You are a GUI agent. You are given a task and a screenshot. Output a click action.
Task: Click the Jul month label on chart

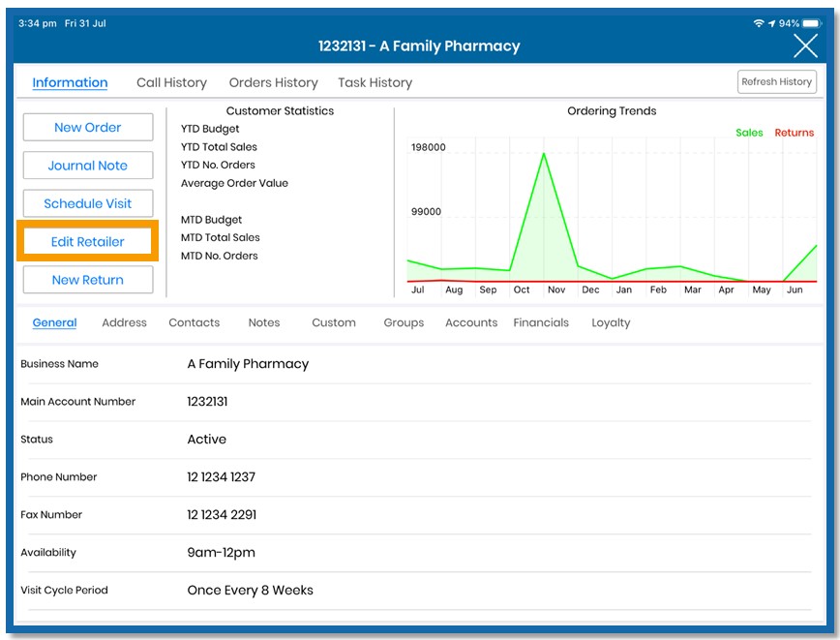417,290
